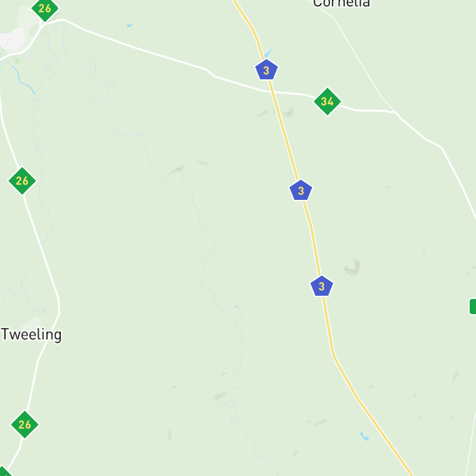The image size is (476, 476).
Task: Click the small blue dam beside northern route 3 shield
Action: pyautogui.click(x=268, y=54)
